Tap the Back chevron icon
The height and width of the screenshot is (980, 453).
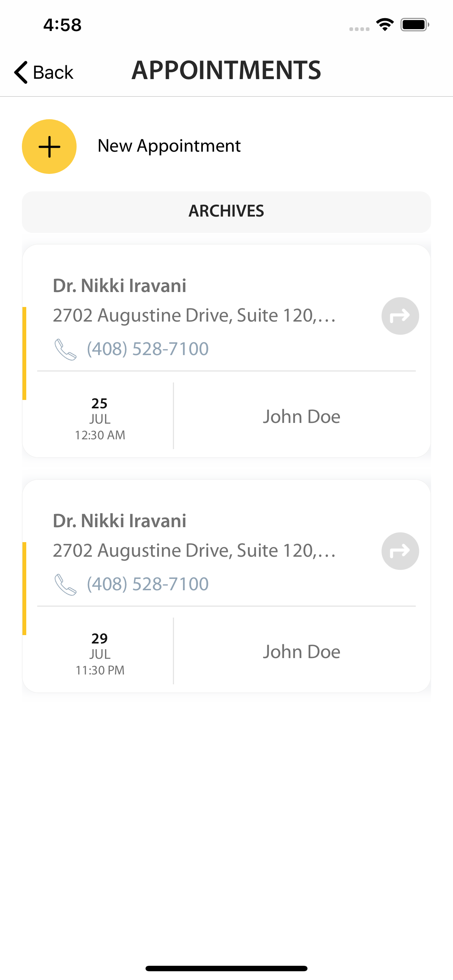(21, 72)
